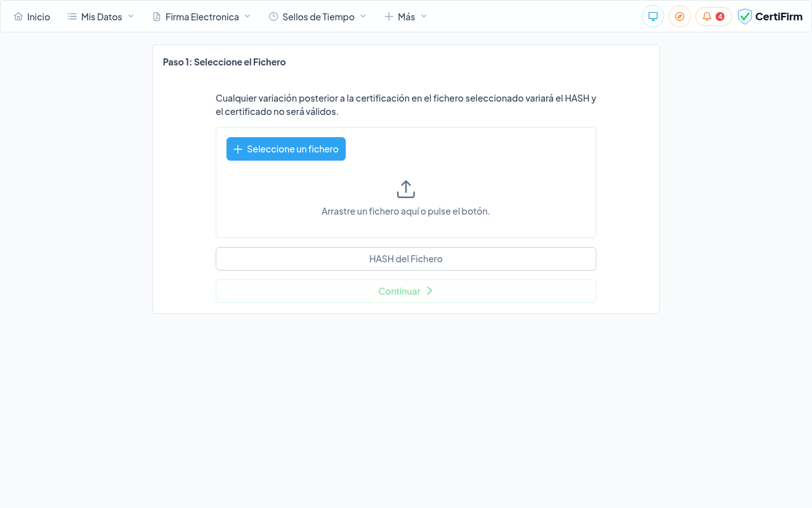Click the upload arrow icon in the dropzone
Screen dimensions: 812x508
tap(405, 188)
